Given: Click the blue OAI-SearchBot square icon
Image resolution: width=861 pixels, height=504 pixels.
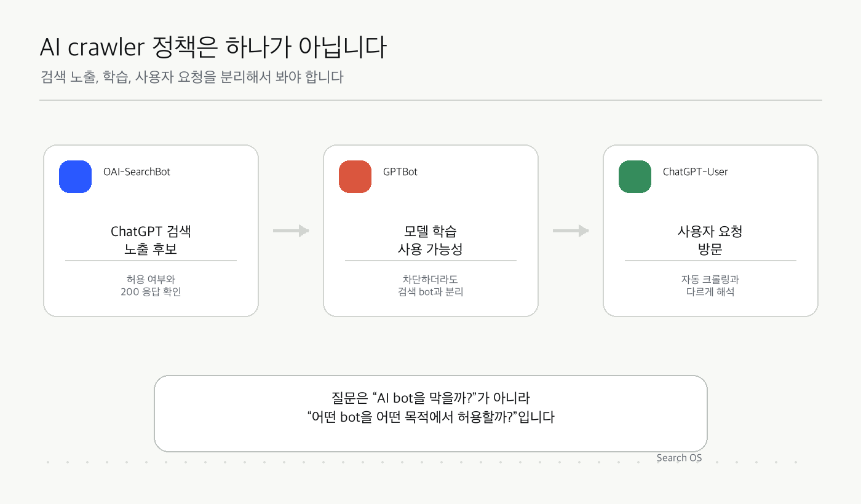Looking at the screenshot, I should click(75, 176).
